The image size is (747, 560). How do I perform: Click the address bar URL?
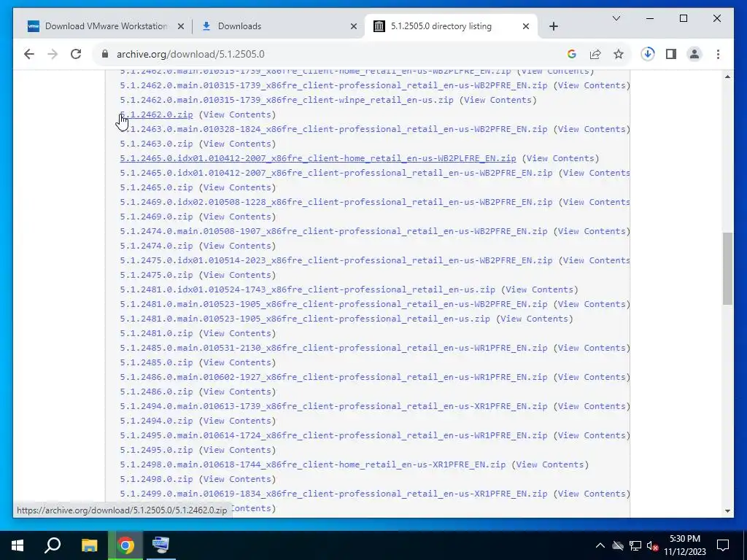coord(190,54)
